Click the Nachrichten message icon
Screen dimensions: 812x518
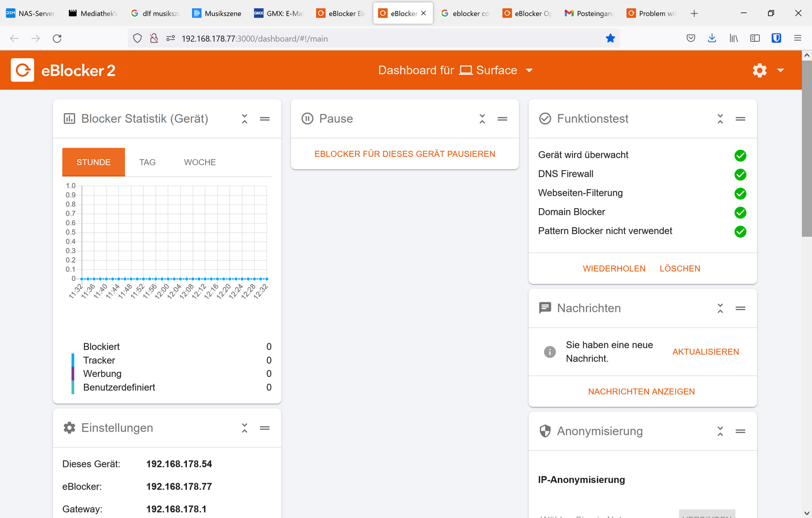545,308
